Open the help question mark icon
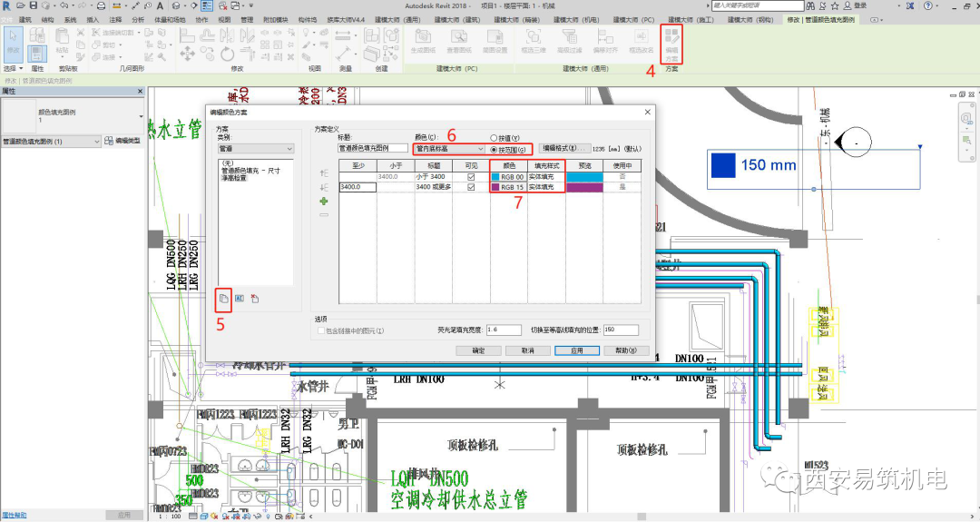The image size is (980, 522). click(x=927, y=5)
